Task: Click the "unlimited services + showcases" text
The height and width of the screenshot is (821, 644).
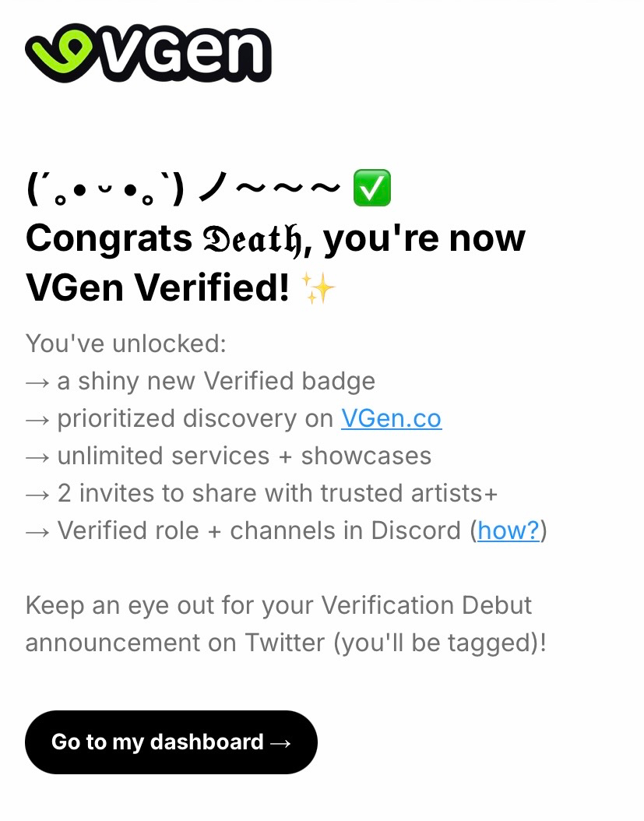Action: click(x=244, y=456)
